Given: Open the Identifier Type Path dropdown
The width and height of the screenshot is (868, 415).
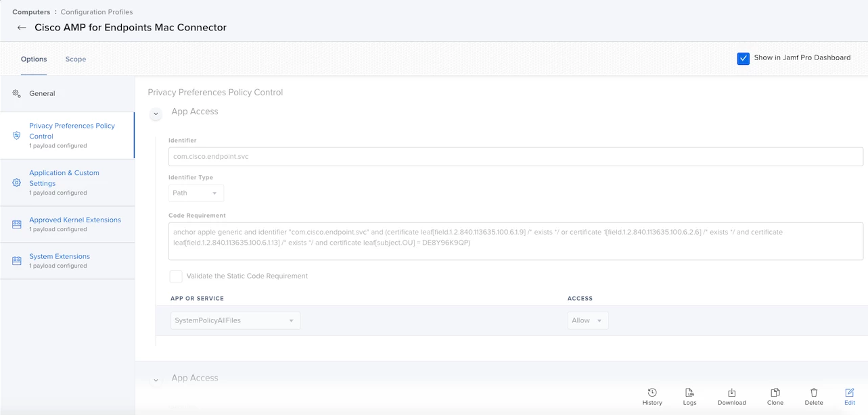Looking at the screenshot, I should pos(196,193).
